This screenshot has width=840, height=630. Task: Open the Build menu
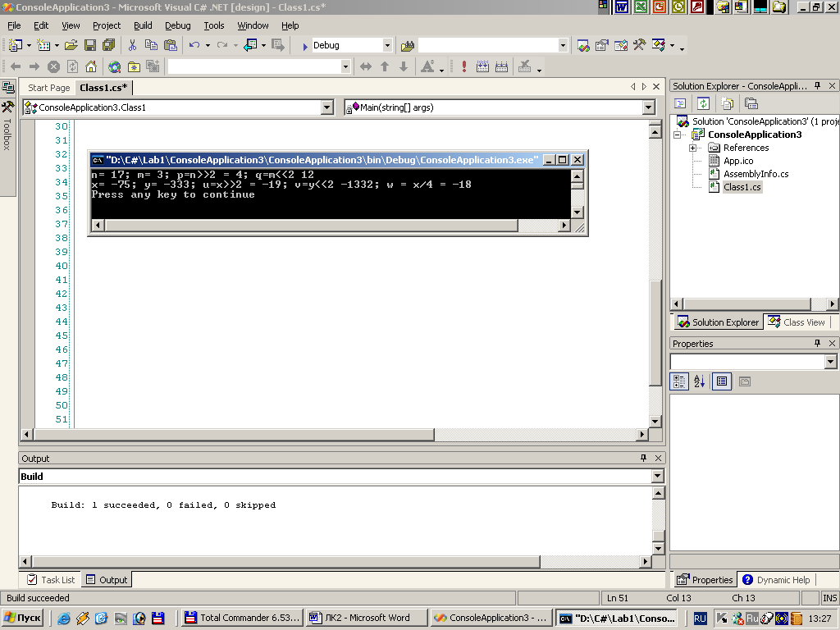click(x=143, y=25)
